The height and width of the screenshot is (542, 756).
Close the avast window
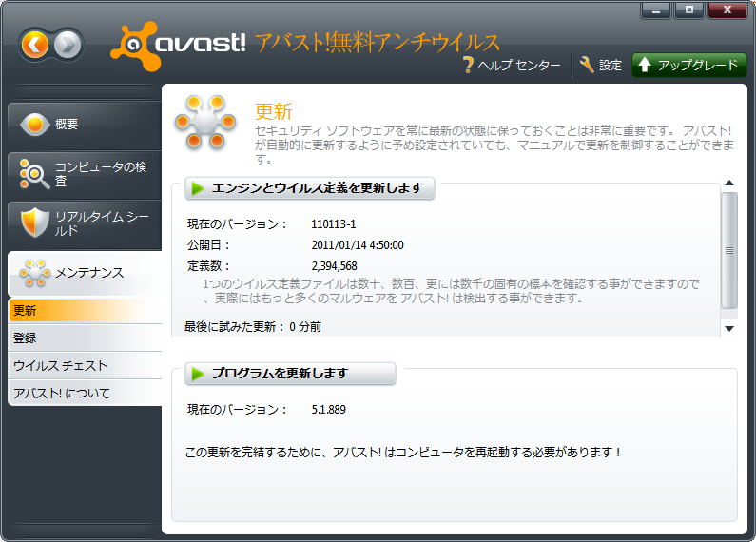(727, 10)
